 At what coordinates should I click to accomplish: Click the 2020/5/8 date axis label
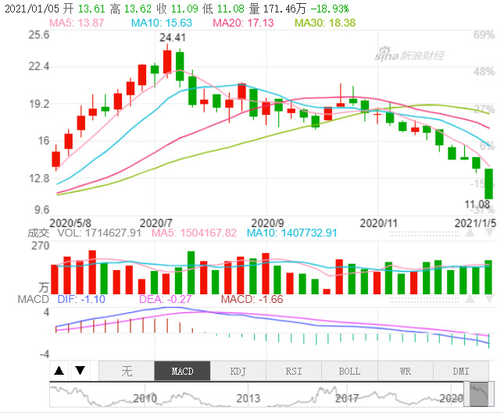70,222
